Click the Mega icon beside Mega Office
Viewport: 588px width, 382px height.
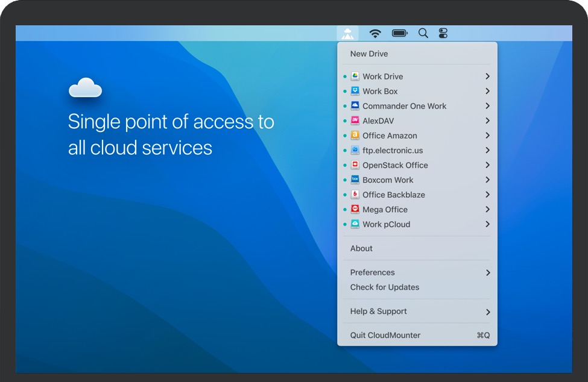pos(355,209)
